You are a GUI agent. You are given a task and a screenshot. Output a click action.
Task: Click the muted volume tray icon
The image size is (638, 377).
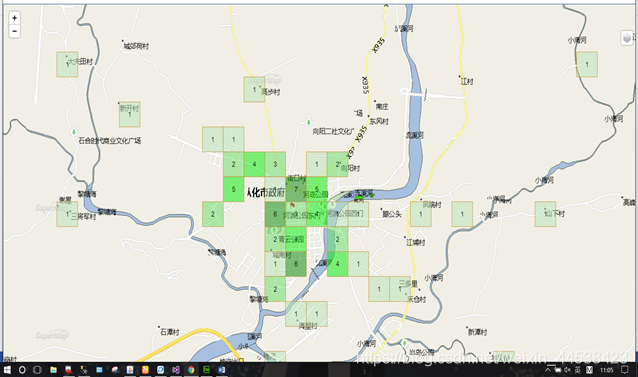(567, 370)
